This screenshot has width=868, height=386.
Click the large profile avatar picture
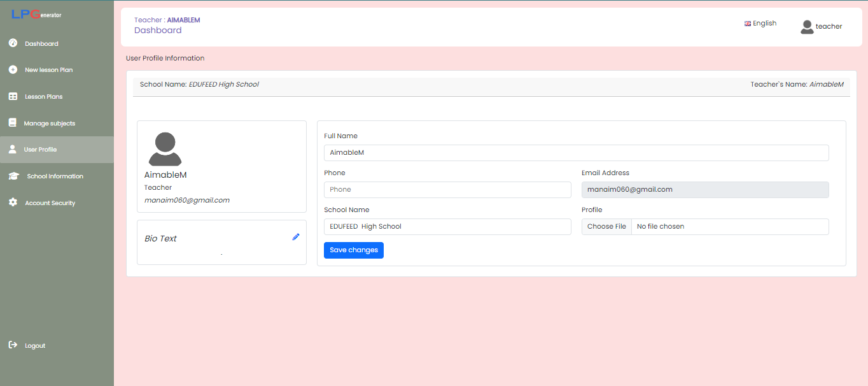[x=165, y=149]
